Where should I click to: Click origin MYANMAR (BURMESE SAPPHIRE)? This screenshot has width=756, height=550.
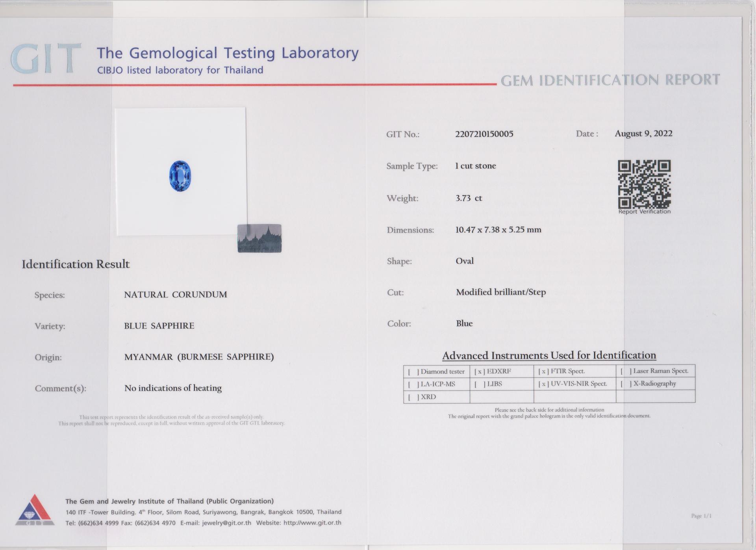[199, 357]
